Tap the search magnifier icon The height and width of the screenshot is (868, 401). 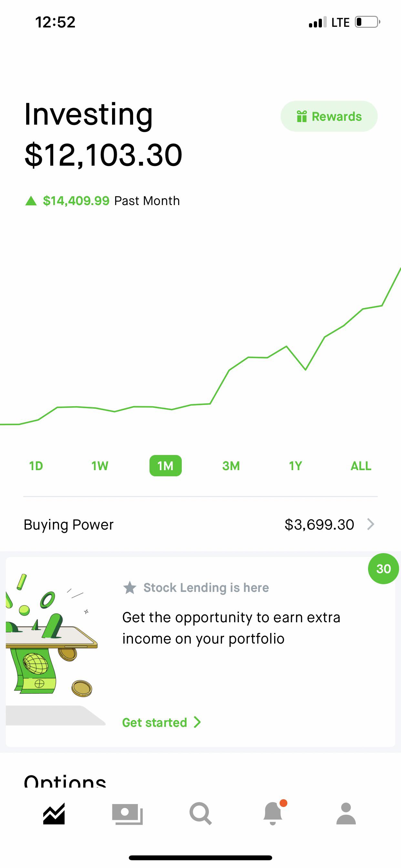(200, 814)
